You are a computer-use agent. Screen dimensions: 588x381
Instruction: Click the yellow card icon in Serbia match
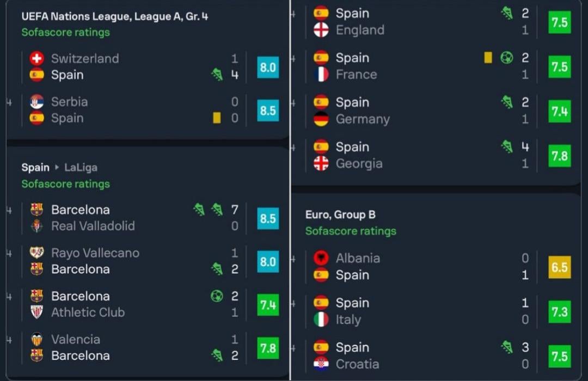pos(217,118)
